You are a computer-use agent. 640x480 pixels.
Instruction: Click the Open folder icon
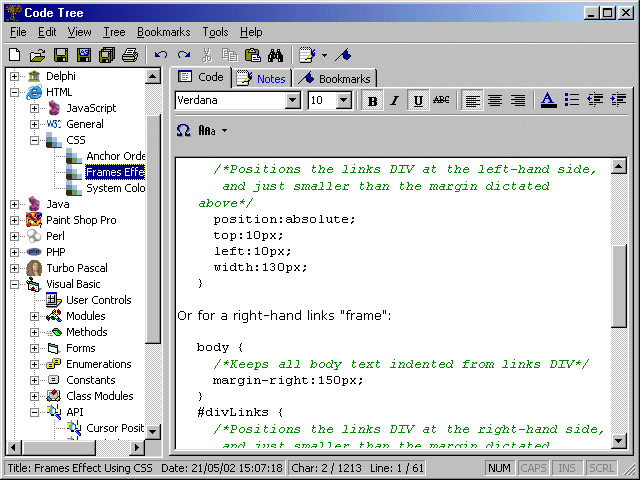[x=37, y=55]
